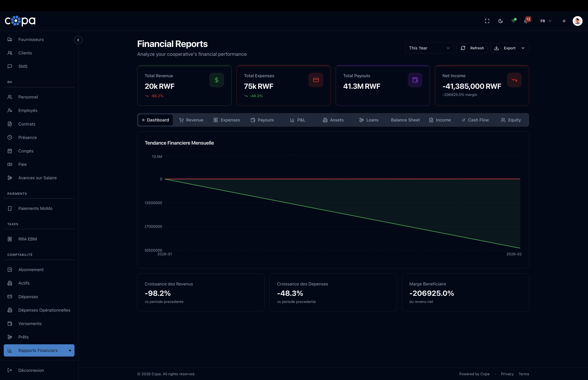The image size is (588, 380).
Task: Click the Copa logo
Action: click(20, 21)
